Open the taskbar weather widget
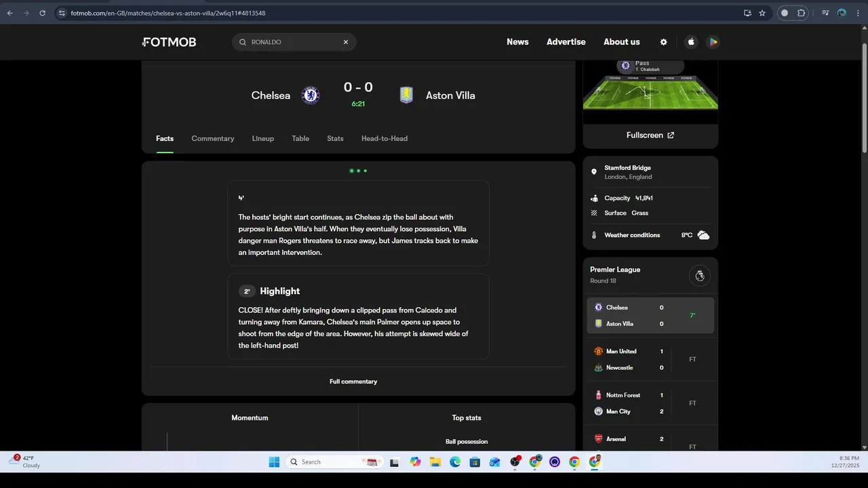868x488 pixels. (24, 462)
